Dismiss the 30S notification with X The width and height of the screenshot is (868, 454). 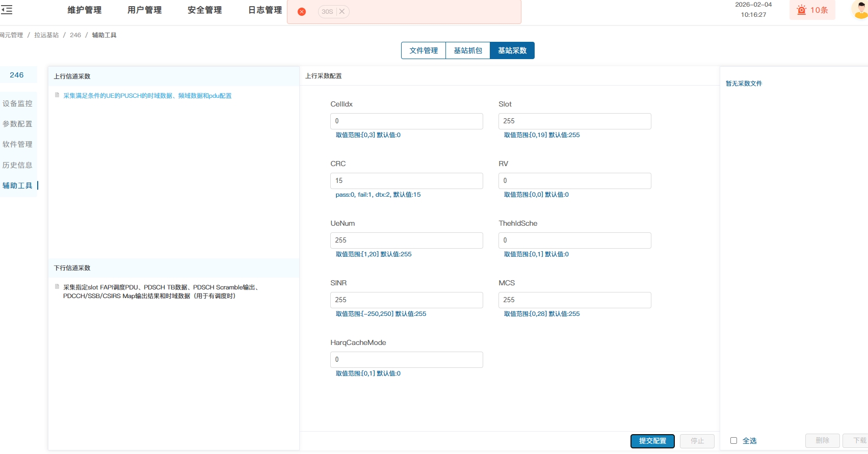pos(342,12)
